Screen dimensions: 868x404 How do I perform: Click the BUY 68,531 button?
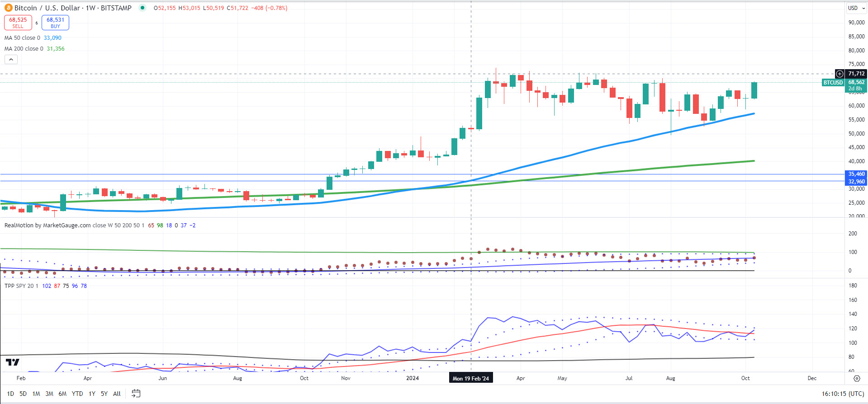55,23
